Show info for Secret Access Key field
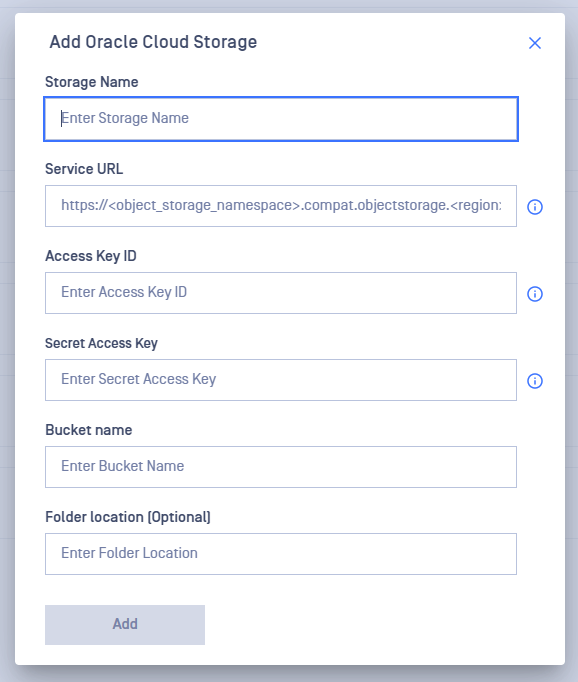Viewport: 578px width, 682px height. (x=535, y=381)
